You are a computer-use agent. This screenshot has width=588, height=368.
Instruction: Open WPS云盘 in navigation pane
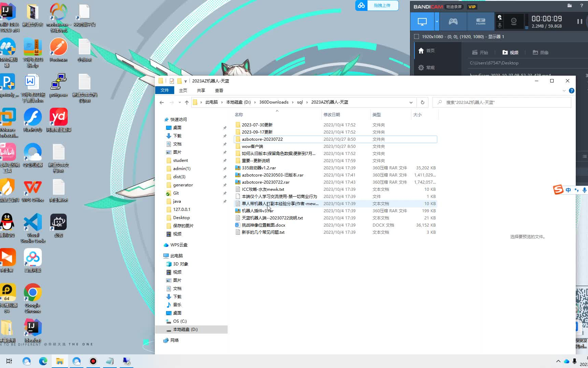coord(179,245)
